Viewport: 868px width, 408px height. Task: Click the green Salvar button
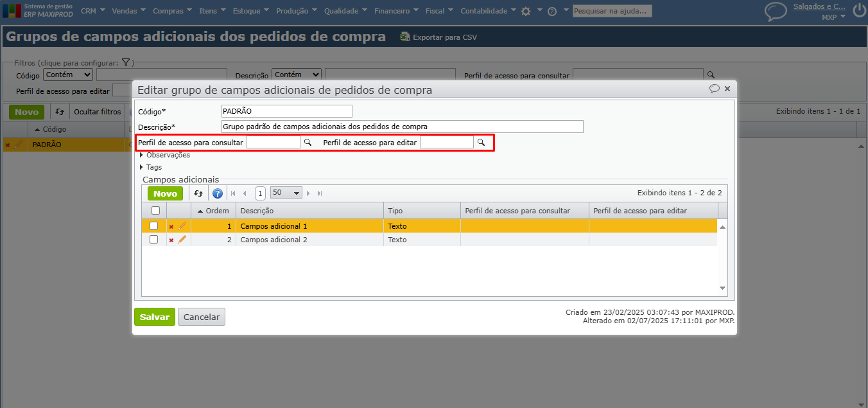[x=155, y=317]
